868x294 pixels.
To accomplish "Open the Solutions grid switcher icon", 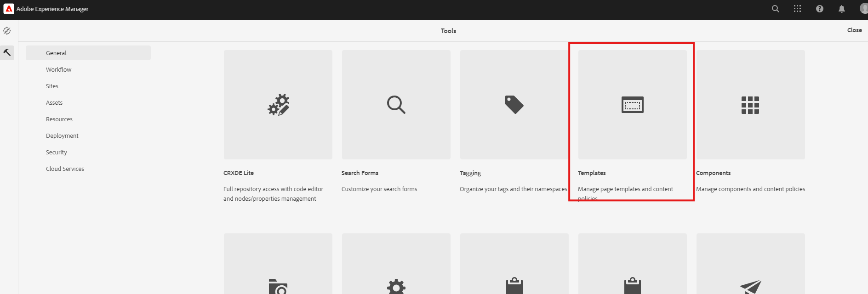I will click(797, 9).
